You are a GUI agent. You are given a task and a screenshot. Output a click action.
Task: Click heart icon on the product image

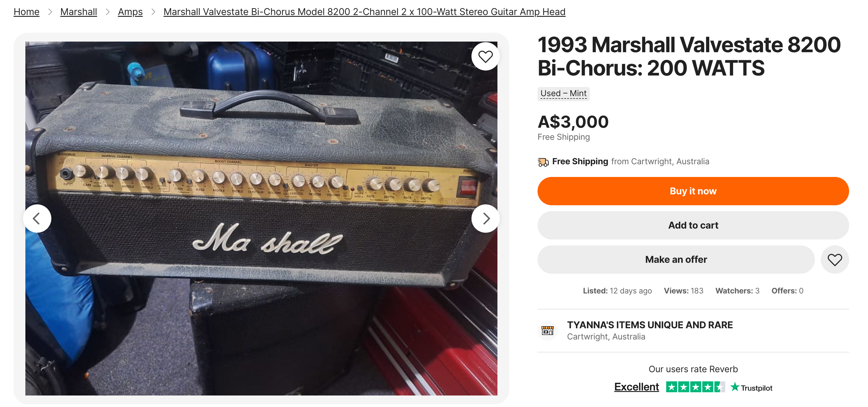click(485, 56)
